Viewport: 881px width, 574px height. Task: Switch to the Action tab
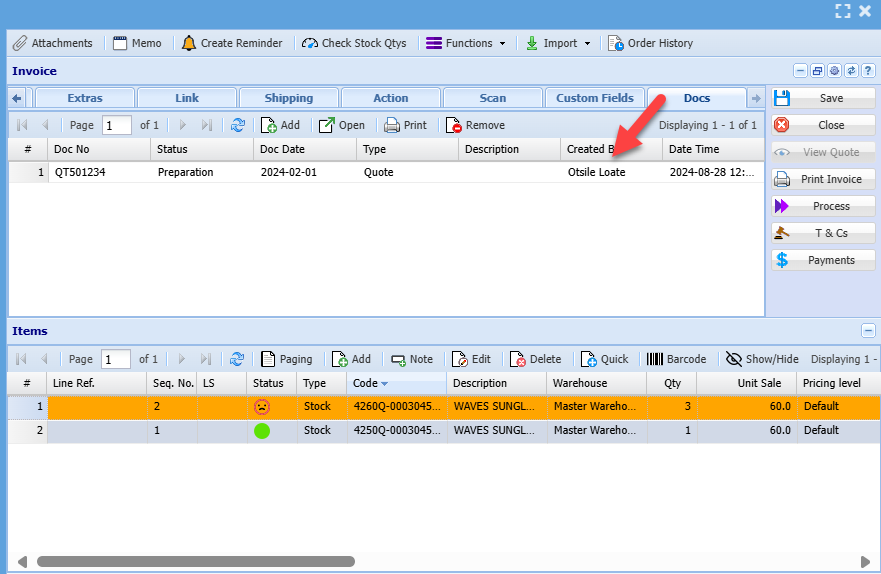click(x=390, y=98)
